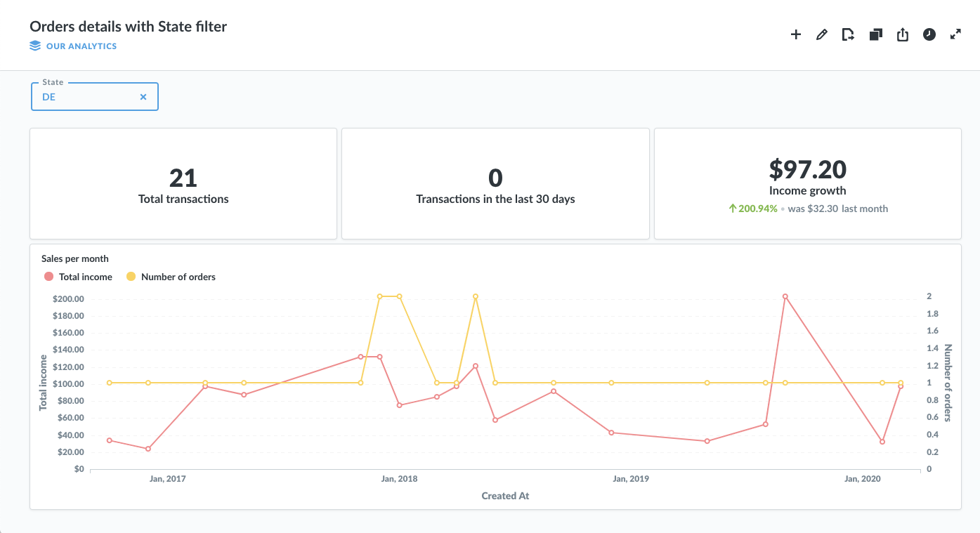The width and height of the screenshot is (980, 533).
Task: Click the $200 peak income data point
Action: [x=785, y=296]
